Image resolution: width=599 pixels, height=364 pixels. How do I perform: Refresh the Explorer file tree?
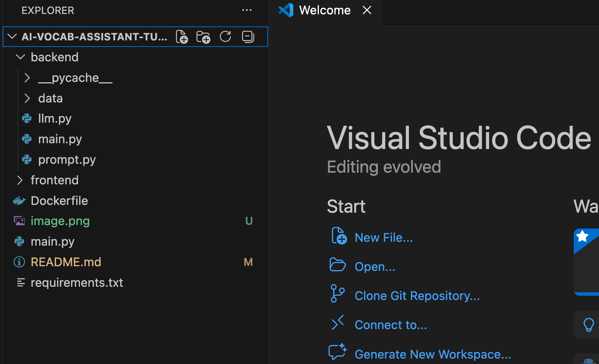pos(225,37)
